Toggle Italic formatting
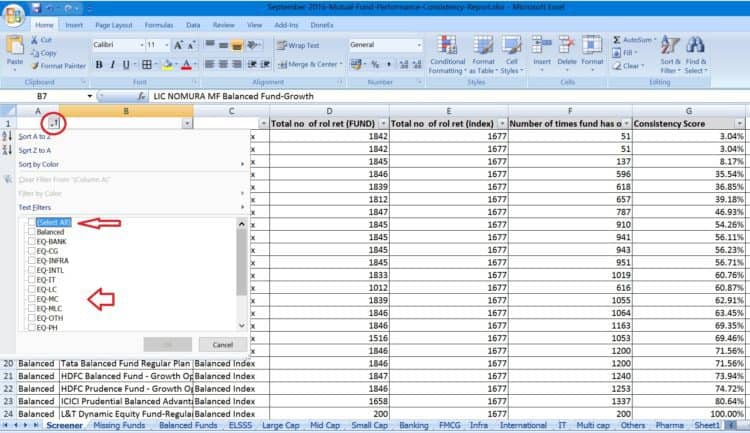 coord(112,64)
